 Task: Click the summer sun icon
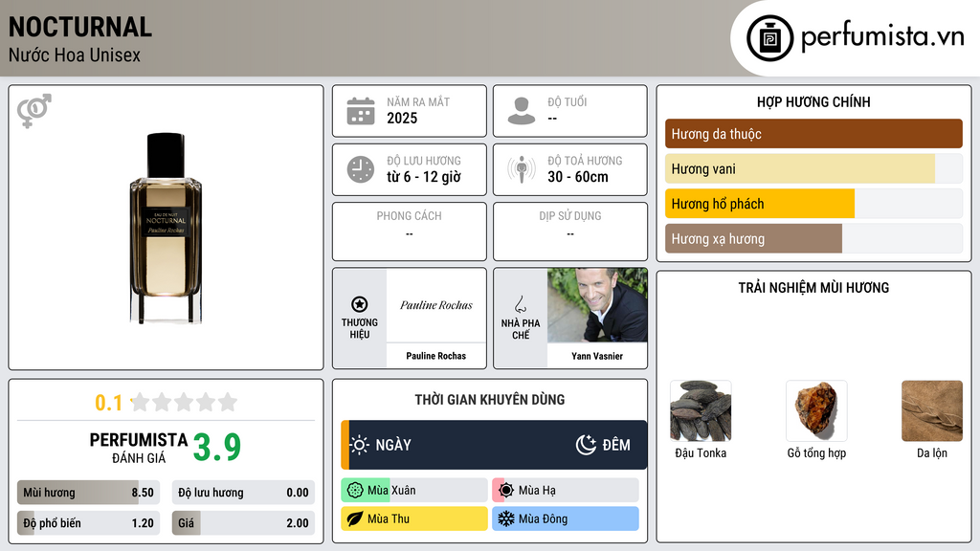[x=506, y=491]
